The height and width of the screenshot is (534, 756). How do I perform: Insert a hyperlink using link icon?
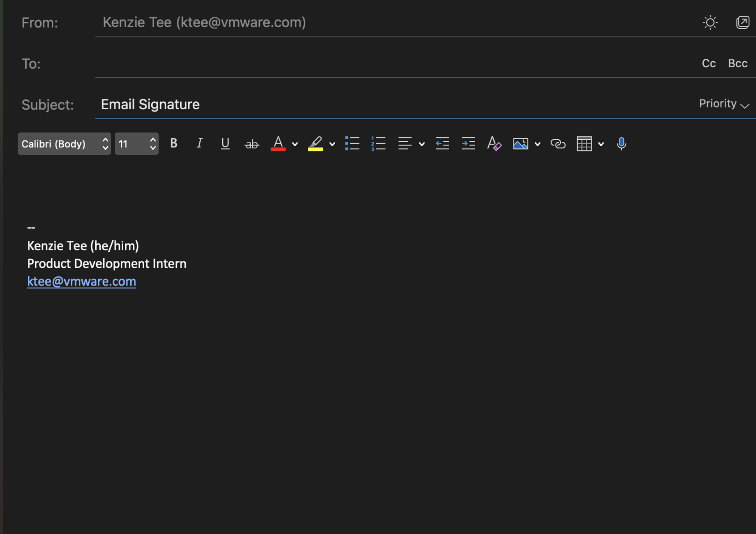coord(558,144)
